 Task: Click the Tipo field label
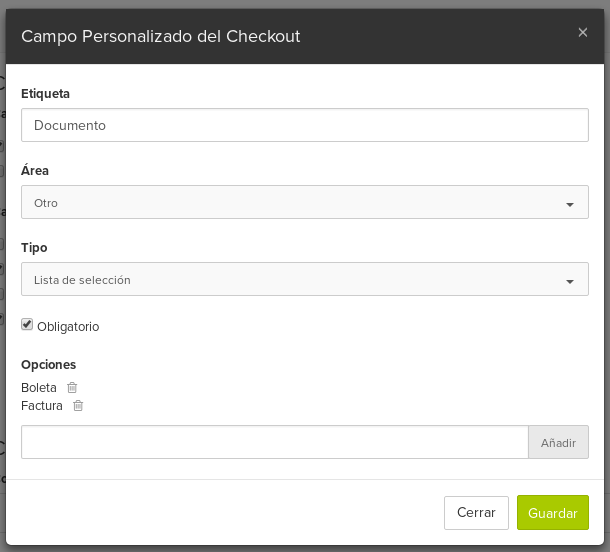tap(34, 247)
